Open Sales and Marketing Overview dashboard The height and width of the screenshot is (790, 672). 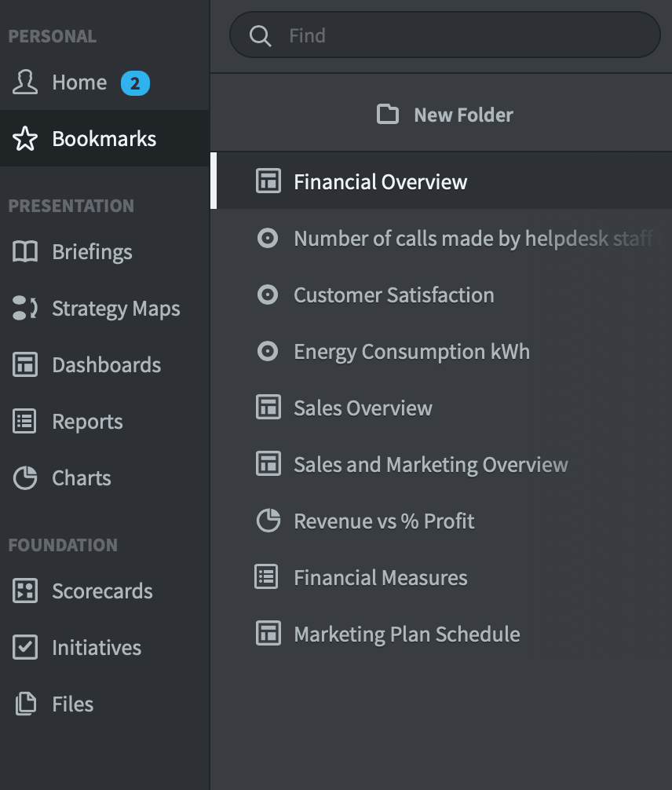tap(441, 464)
